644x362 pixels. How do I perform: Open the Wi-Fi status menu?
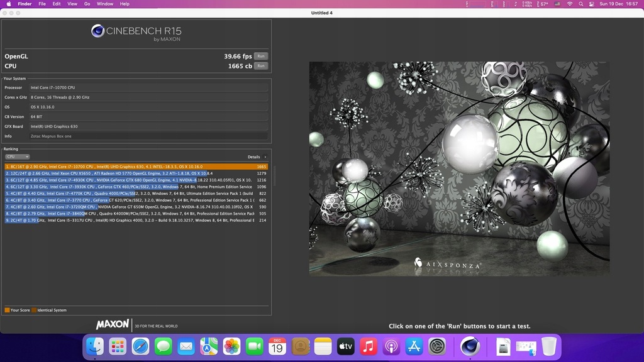click(x=570, y=4)
